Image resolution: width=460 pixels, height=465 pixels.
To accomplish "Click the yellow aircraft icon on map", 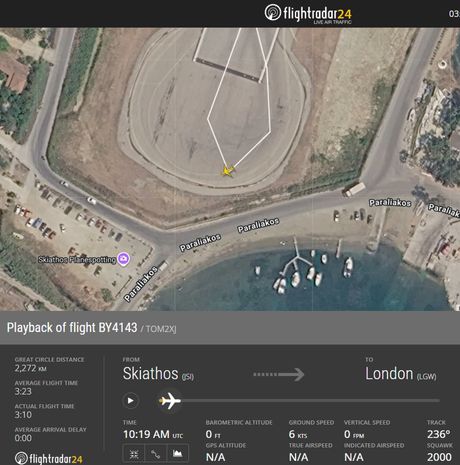I will pos(228,171).
